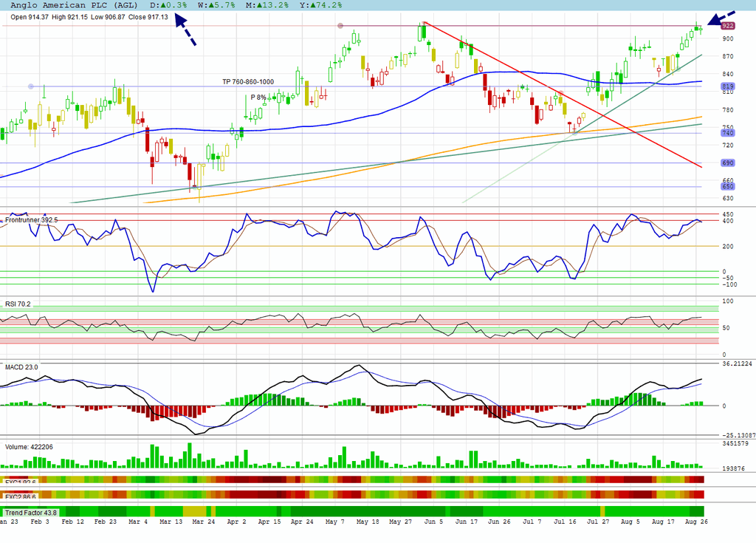Viewport: 756px width, 543px height.
Task: Click the Feb 3 date label
Action: click(x=40, y=522)
